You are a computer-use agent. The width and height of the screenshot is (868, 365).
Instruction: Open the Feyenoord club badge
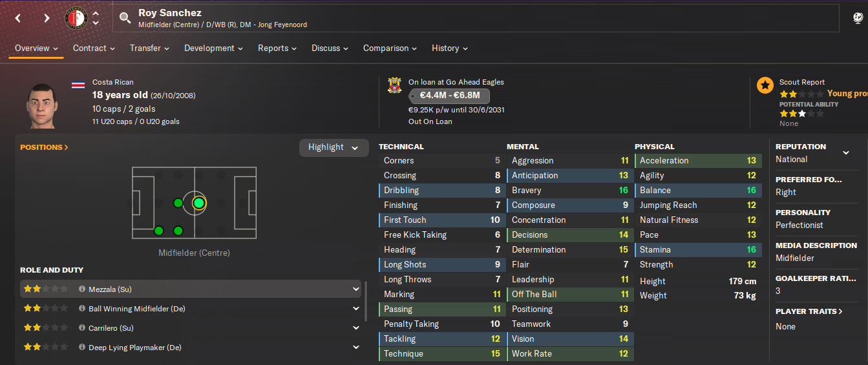[77, 18]
